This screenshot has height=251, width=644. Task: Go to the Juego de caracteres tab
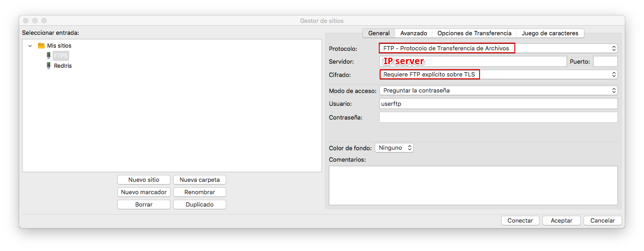550,33
